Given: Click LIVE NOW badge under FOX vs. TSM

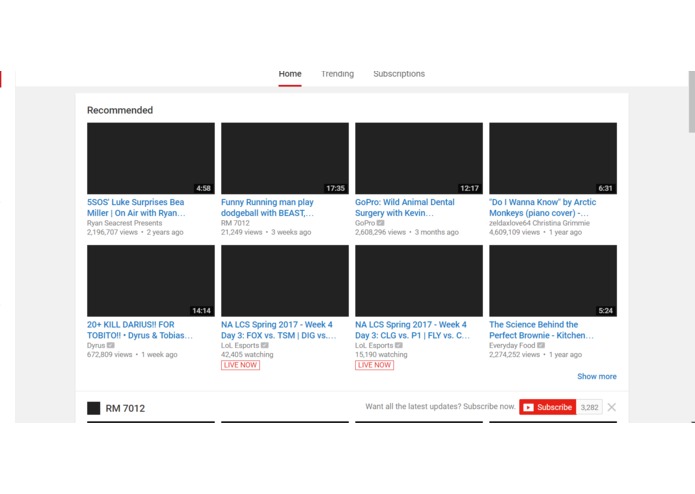Looking at the screenshot, I should tap(240, 365).
